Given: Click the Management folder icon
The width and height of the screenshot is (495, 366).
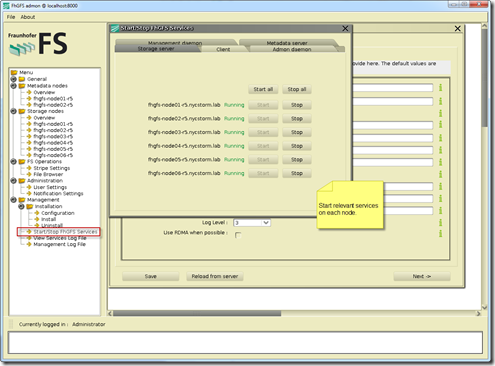Looking at the screenshot, I should [x=22, y=200].
